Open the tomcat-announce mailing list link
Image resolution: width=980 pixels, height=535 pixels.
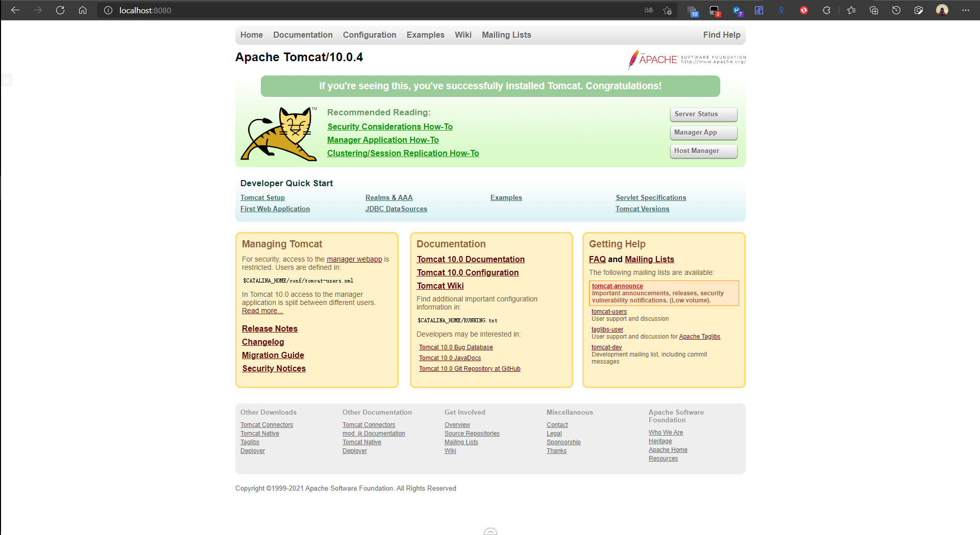coord(617,286)
